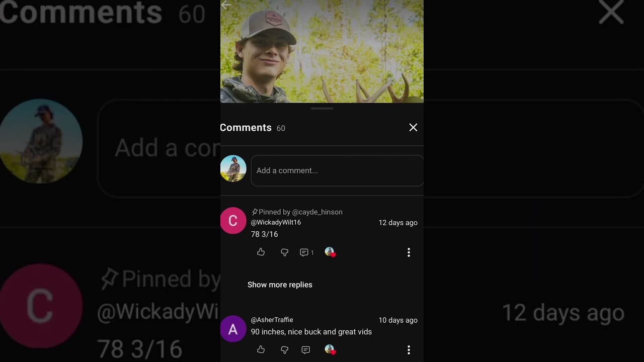Screen dimensions: 644x362
Task: Toggle creator heart on pinned comment
Action: 330,252
